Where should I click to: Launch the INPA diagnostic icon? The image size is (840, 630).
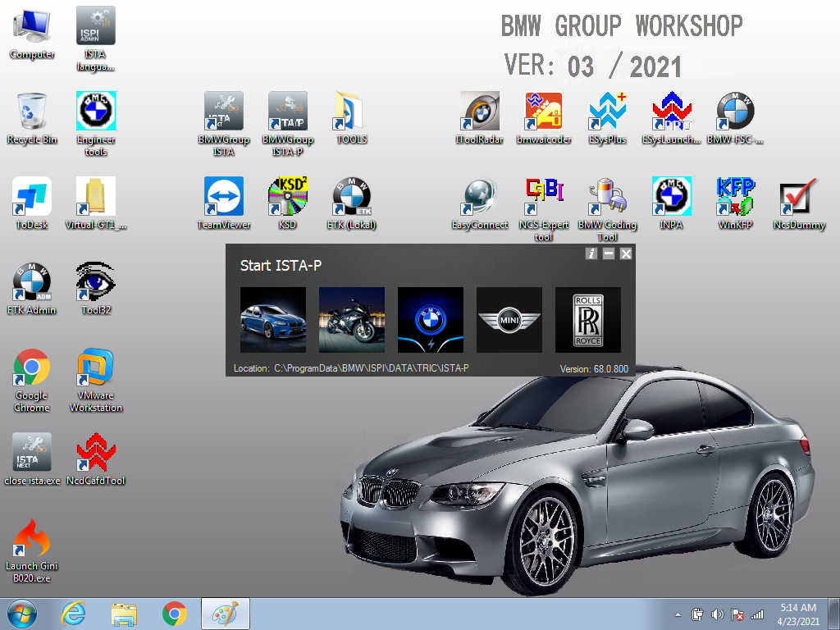pos(671,198)
